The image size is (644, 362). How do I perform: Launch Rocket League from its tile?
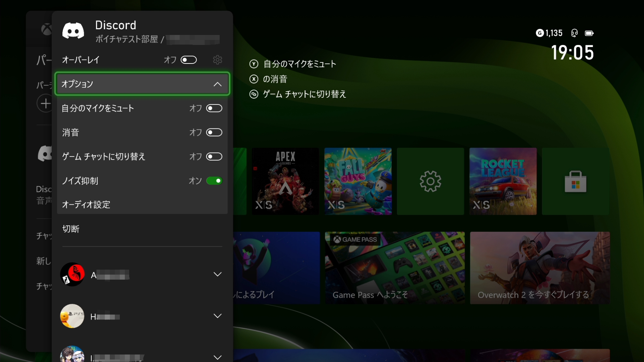click(503, 181)
